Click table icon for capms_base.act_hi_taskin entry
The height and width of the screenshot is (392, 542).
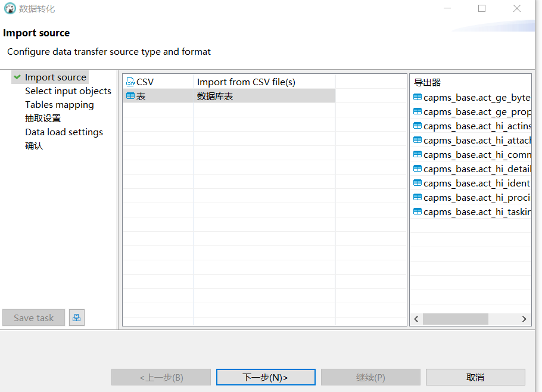click(x=418, y=211)
